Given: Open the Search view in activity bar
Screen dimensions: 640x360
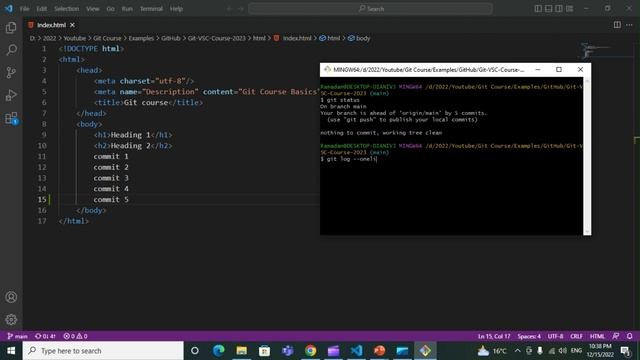Looking at the screenshot, I should [11, 50].
